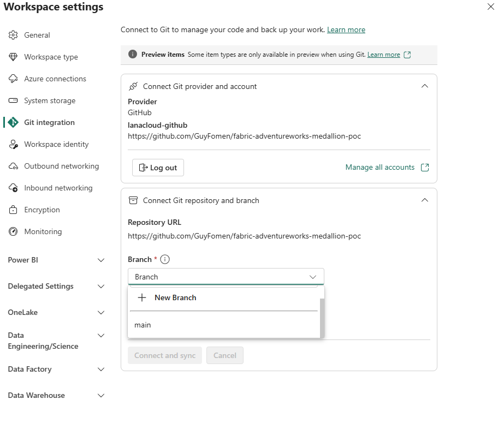Viewport: 504px width, 429px height.
Task: Click the plus icon for New Branch
Action: pyautogui.click(x=142, y=297)
